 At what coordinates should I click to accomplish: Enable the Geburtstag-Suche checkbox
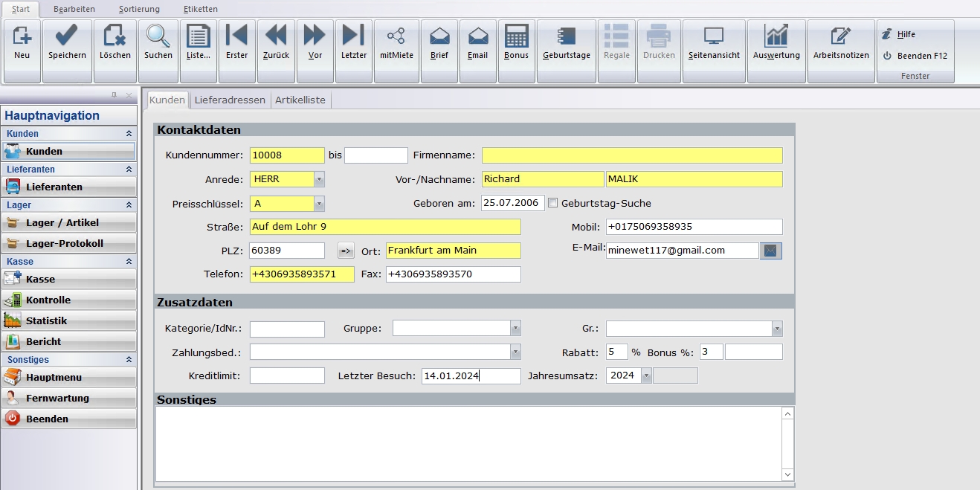(x=552, y=203)
